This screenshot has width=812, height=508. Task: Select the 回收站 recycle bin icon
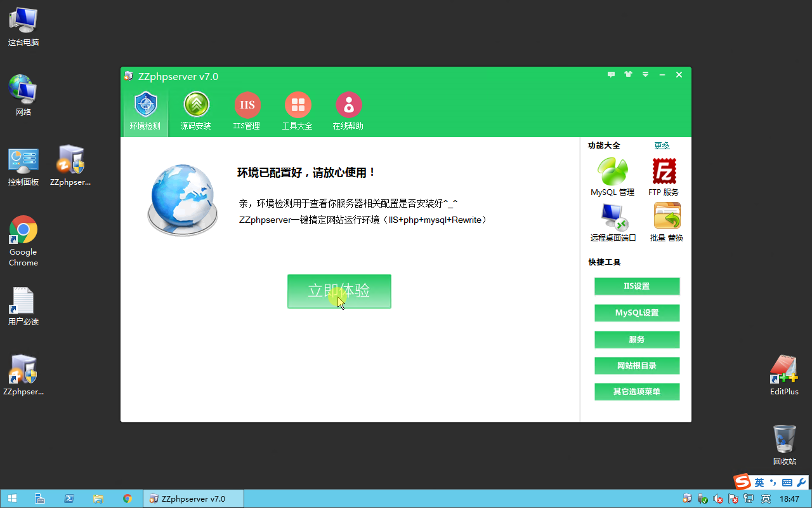[x=784, y=445]
